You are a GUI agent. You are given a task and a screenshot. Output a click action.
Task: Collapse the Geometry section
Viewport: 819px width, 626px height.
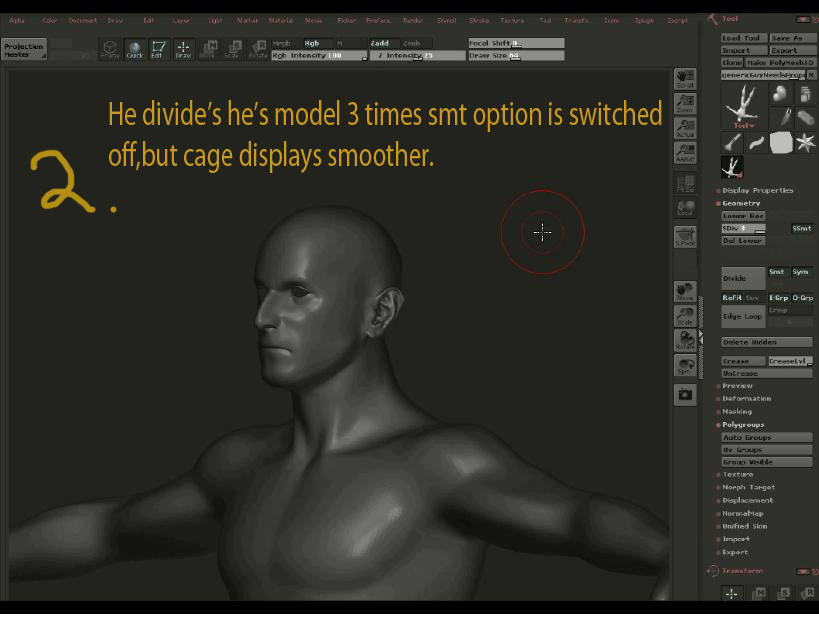[x=741, y=203]
